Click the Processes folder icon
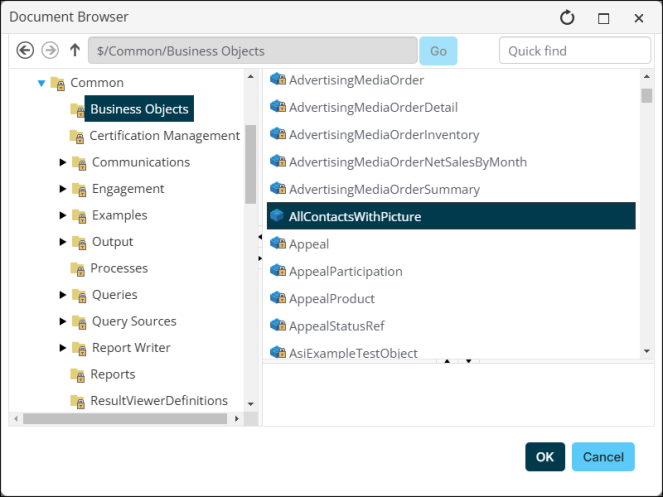The height and width of the screenshot is (497, 663). pyautogui.click(x=77, y=269)
